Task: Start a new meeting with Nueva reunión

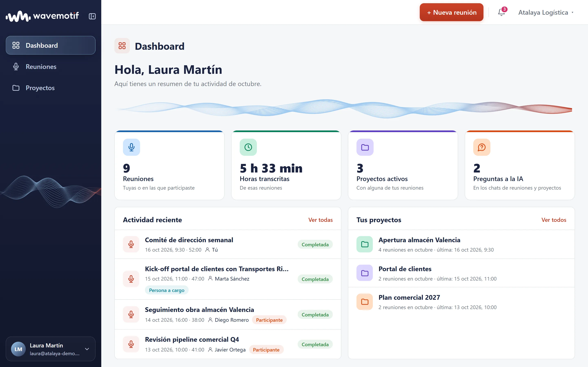Action: click(x=451, y=12)
